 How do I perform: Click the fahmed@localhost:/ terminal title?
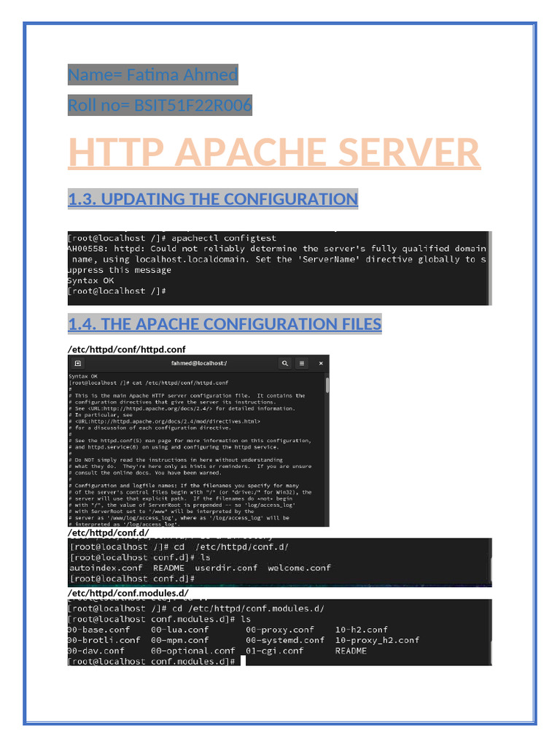[x=199, y=363]
